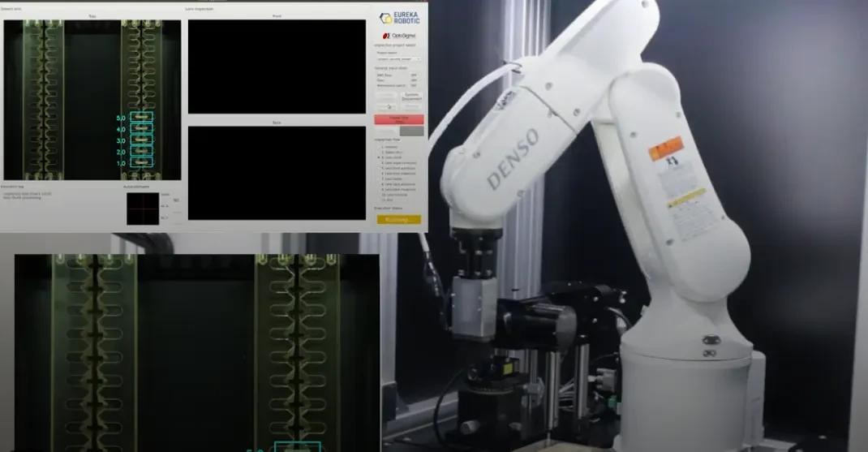This screenshot has height=452, width=868.
Task: Click the execution log text area
Action: coord(61,208)
